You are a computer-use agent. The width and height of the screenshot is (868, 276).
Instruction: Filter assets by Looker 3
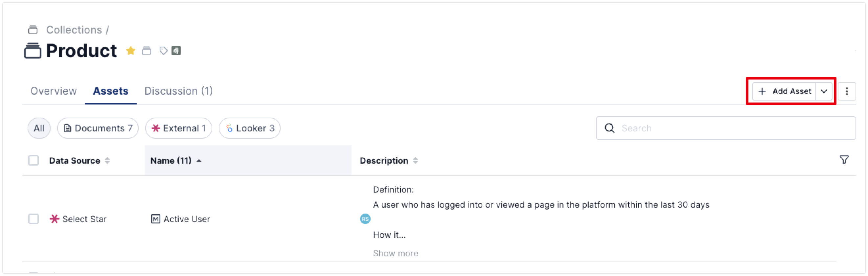[250, 128]
